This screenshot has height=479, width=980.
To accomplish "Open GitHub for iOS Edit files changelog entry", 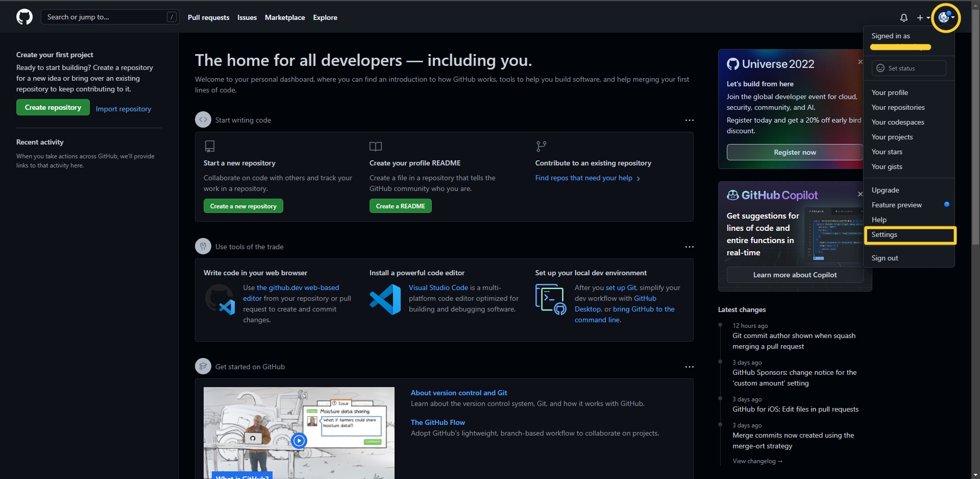I will (x=795, y=409).
